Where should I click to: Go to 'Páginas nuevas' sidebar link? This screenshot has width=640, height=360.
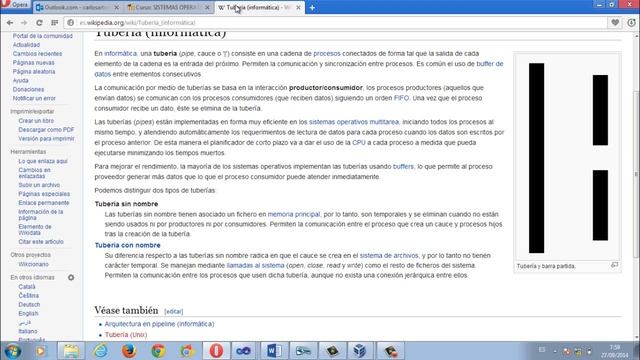(x=33, y=63)
